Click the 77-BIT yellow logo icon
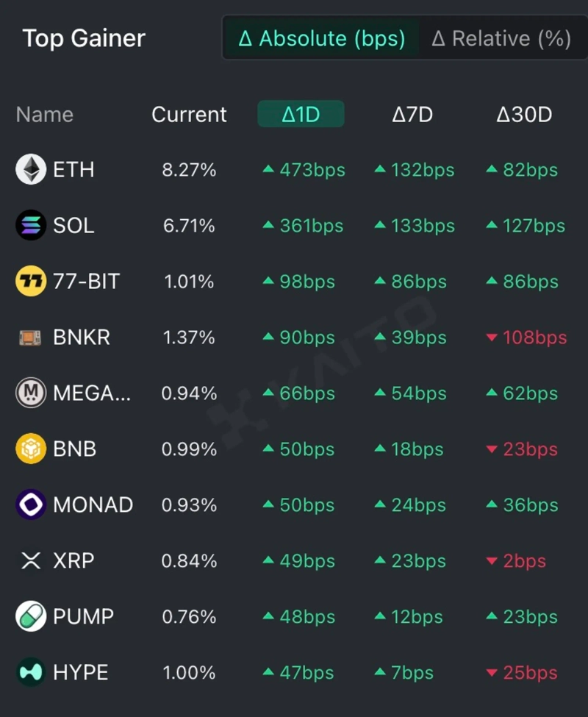Image resolution: width=588 pixels, height=717 pixels. coord(31,282)
